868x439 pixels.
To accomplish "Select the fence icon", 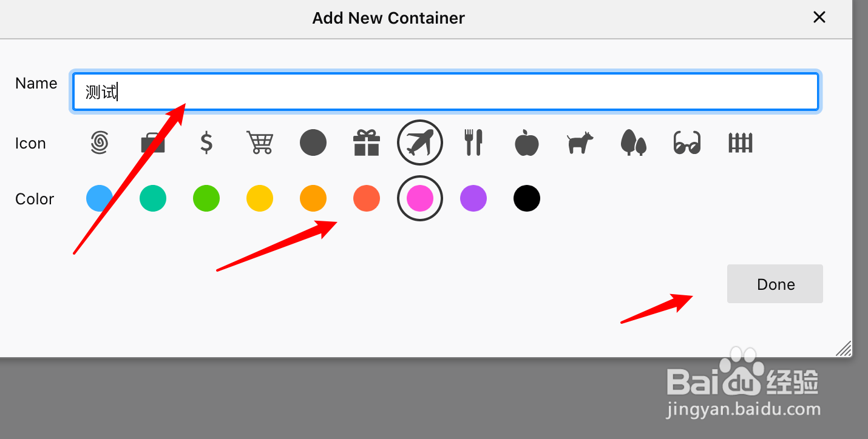I will 741,143.
